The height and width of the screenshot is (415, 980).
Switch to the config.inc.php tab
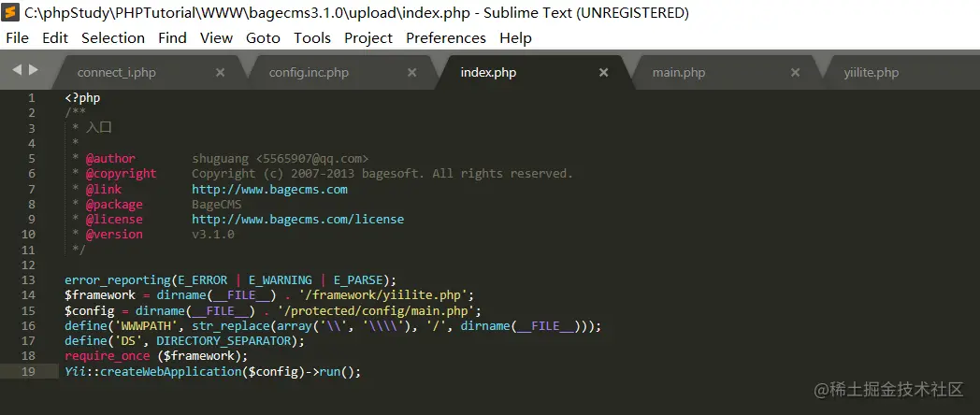309,73
